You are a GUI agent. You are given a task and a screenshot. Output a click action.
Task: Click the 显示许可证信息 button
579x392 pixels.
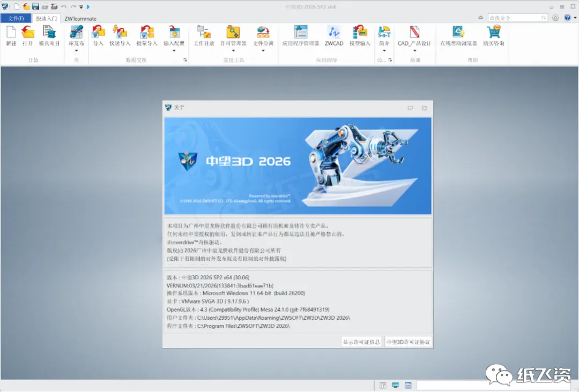(361, 342)
